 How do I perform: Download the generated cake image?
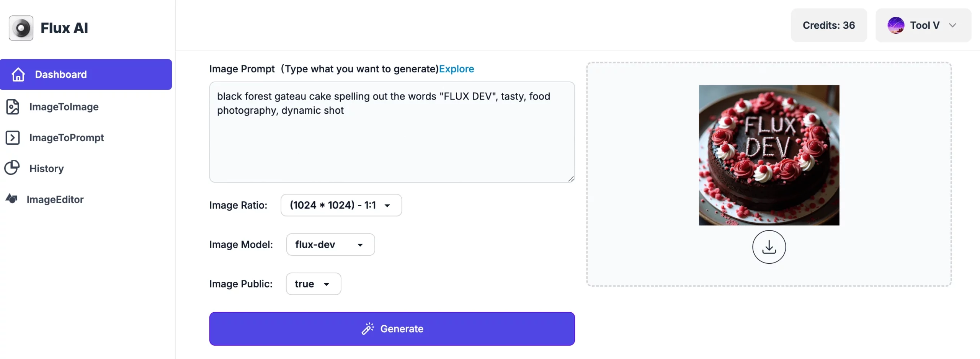(769, 247)
